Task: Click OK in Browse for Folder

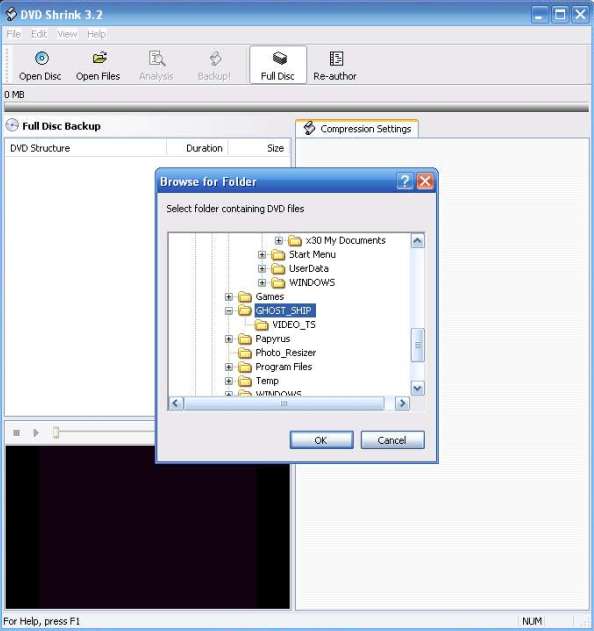Action: point(322,440)
